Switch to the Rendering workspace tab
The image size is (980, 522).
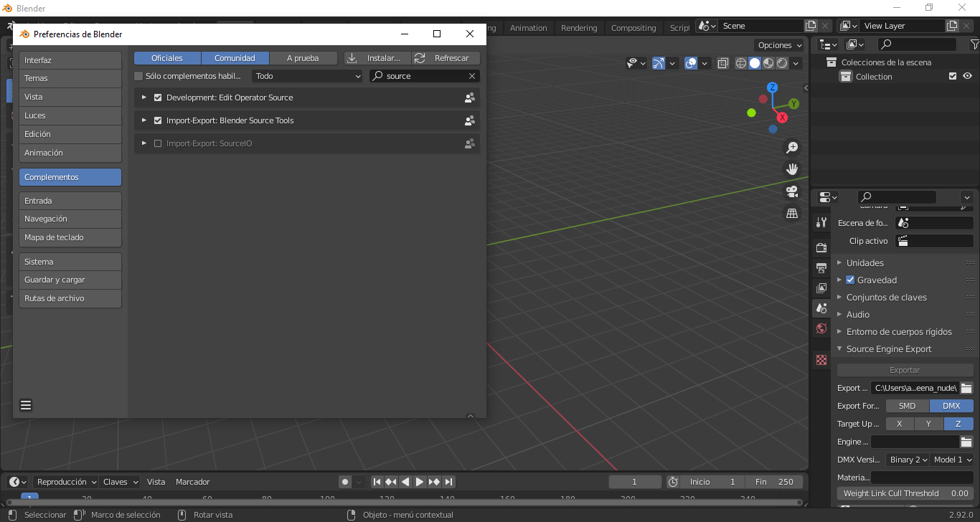[579, 28]
